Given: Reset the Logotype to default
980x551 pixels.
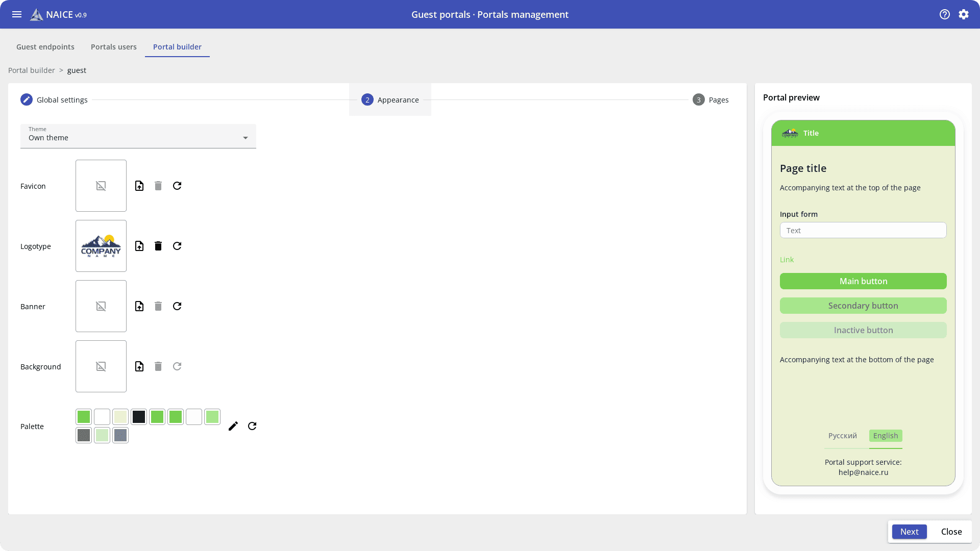Looking at the screenshot, I should pyautogui.click(x=177, y=246).
